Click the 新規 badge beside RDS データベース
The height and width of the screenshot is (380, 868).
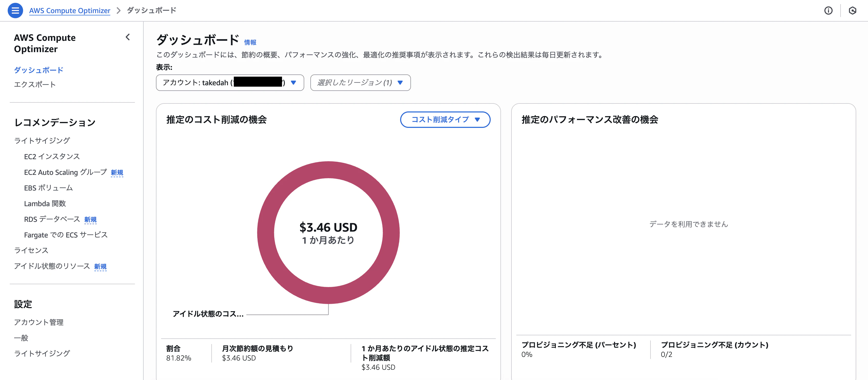(x=90, y=220)
